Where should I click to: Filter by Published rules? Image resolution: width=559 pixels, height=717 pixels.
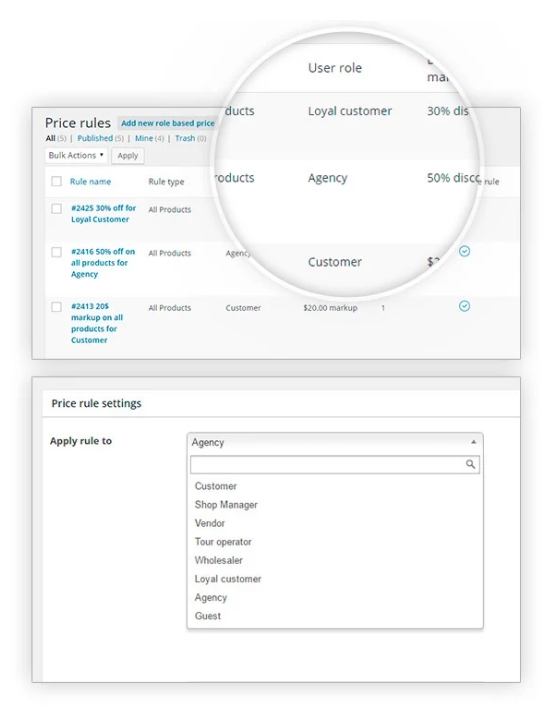pyautogui.click(x=95, y=138)
